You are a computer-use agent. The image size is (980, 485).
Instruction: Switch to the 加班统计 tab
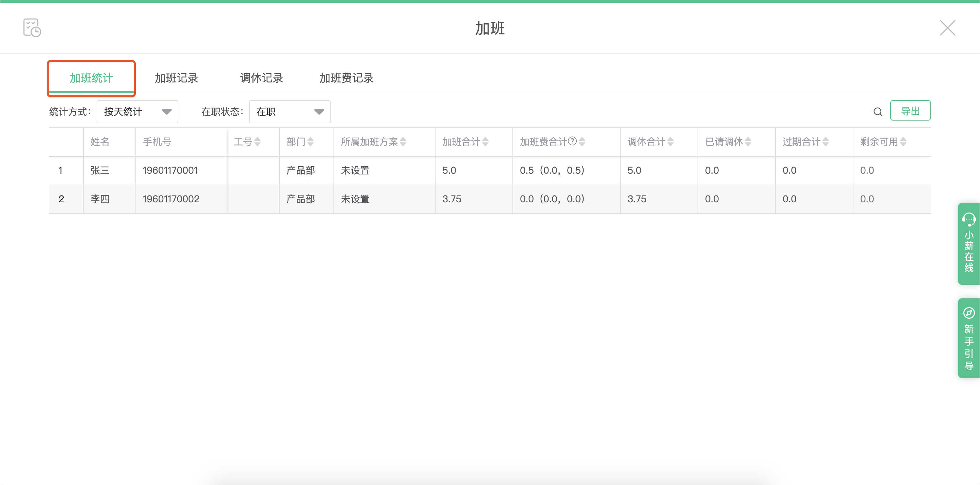(x=91, y=78)
